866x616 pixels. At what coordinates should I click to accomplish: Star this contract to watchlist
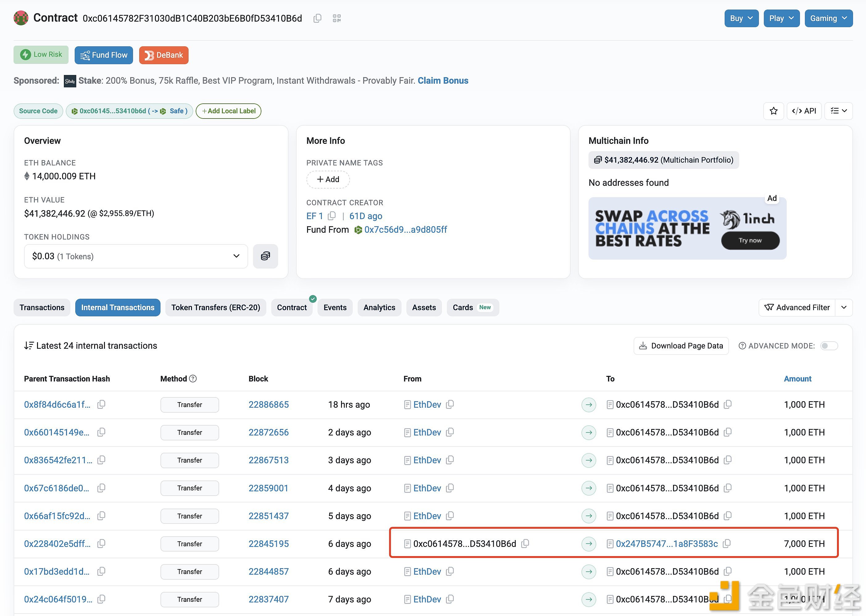click(x=773, y=111)
